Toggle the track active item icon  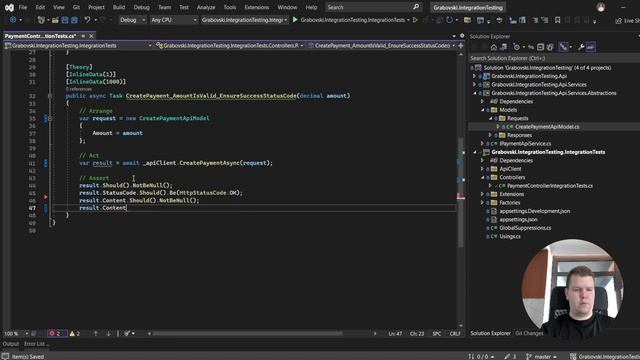(x=564, y=47)
